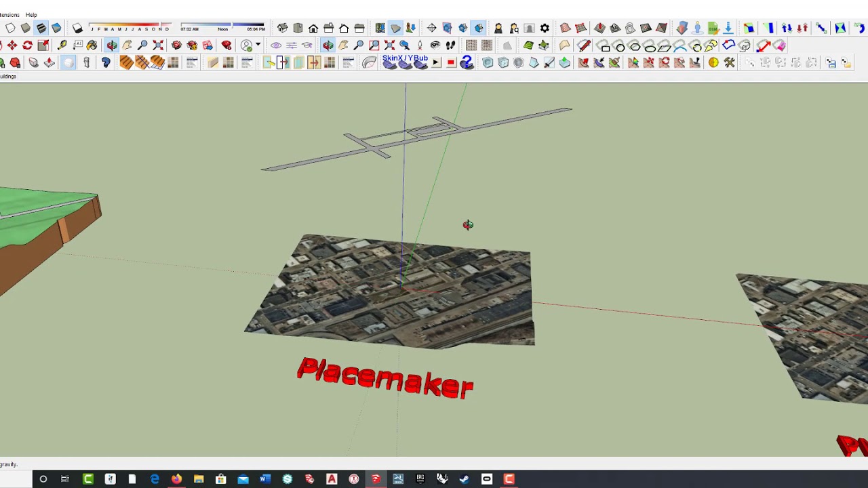Select the pencil draw tool
Screen dimensions: 868x488
584,45
